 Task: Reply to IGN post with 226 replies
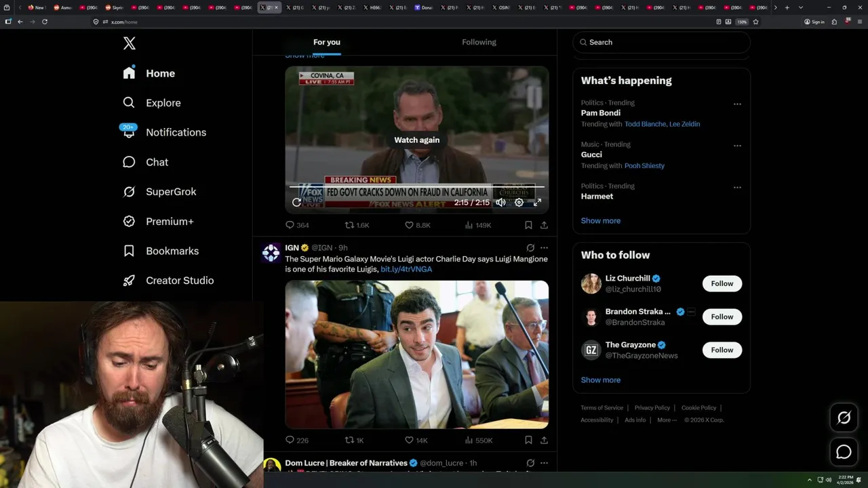coord(297,440)
